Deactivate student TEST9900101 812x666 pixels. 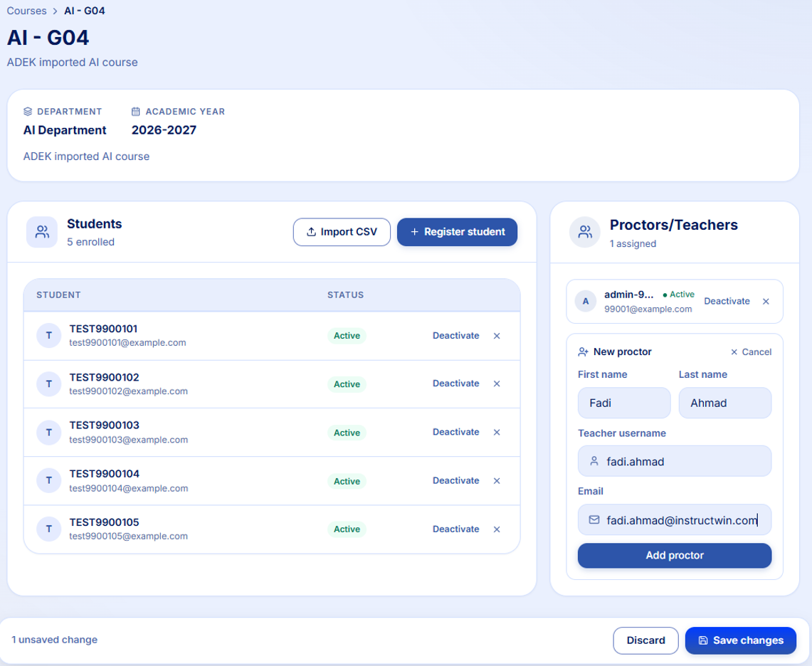[455, 336]
